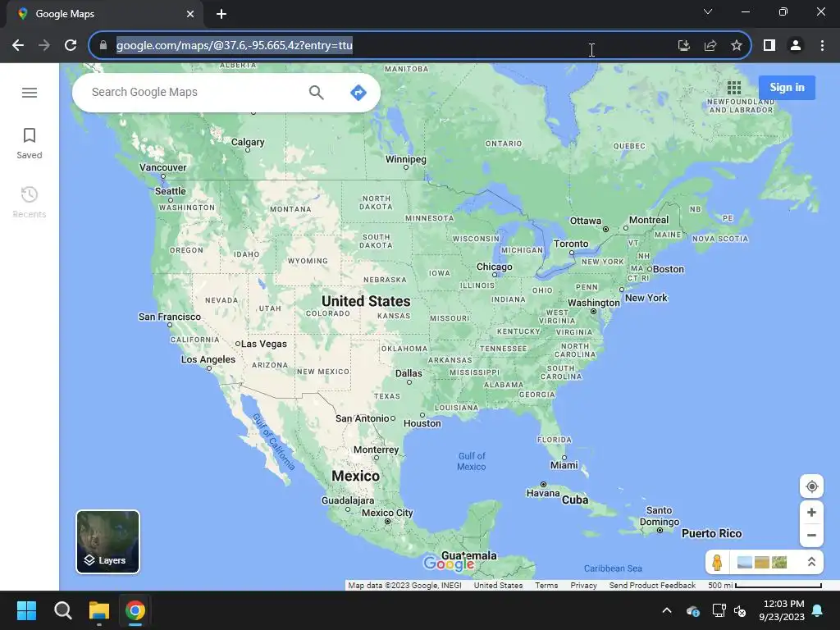
Task: Open Windows taskbar search
Action: 62,610
